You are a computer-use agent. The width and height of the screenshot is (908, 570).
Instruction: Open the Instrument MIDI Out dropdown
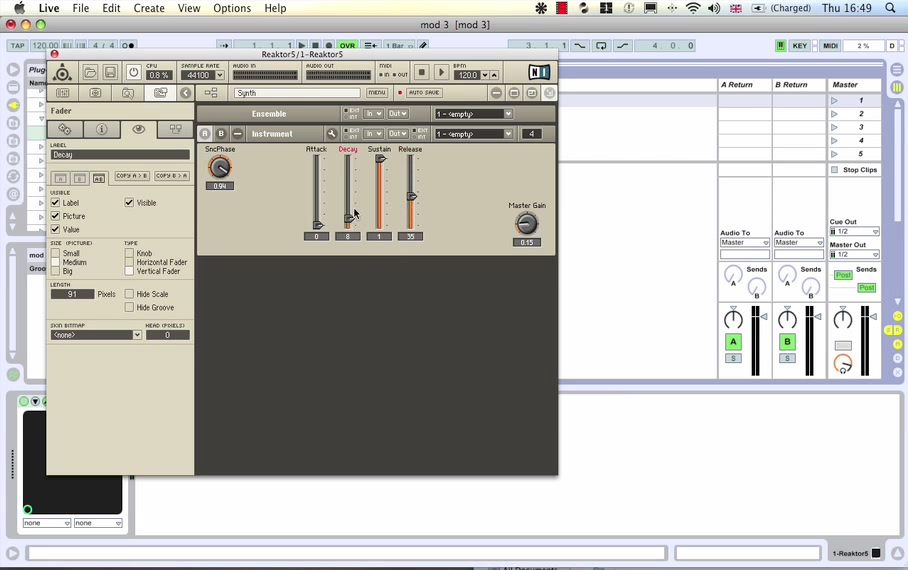pos(398,134)
